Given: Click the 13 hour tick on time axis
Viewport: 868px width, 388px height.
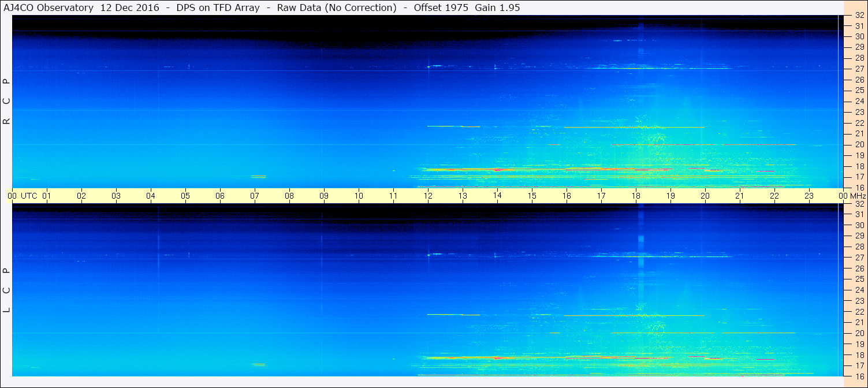Looking at the screenshot, I should click(x=463, y=196).
